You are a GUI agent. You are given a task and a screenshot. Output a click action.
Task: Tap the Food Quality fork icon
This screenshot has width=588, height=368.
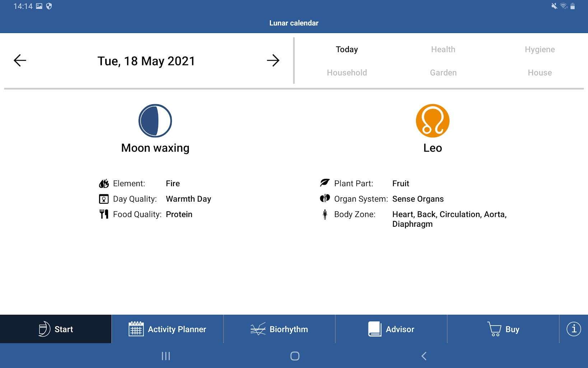[104, 214]
